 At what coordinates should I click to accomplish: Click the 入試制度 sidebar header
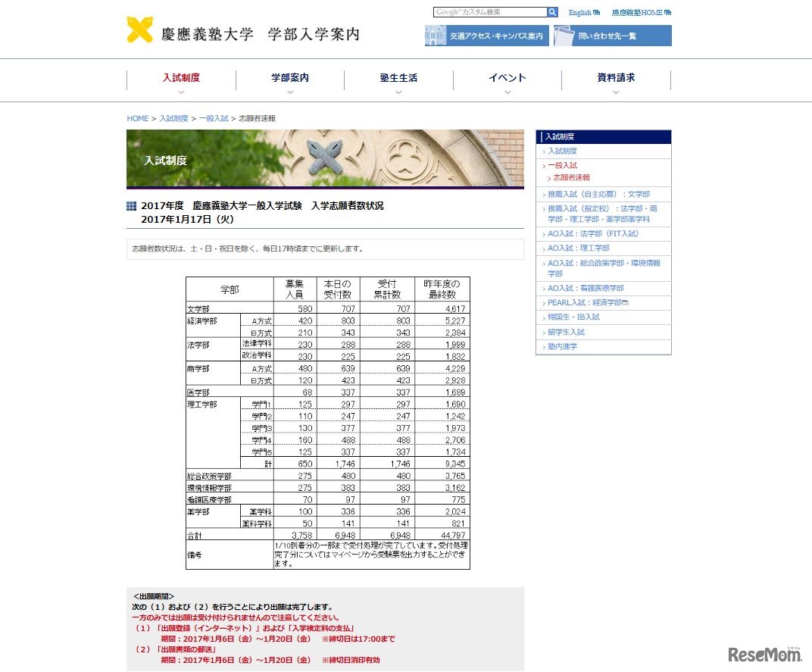point(604,137)
